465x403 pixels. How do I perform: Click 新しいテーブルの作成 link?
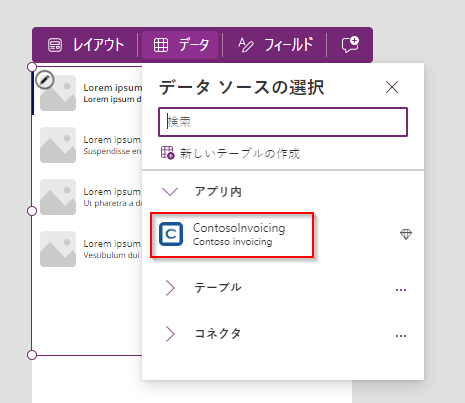(240, 154)
